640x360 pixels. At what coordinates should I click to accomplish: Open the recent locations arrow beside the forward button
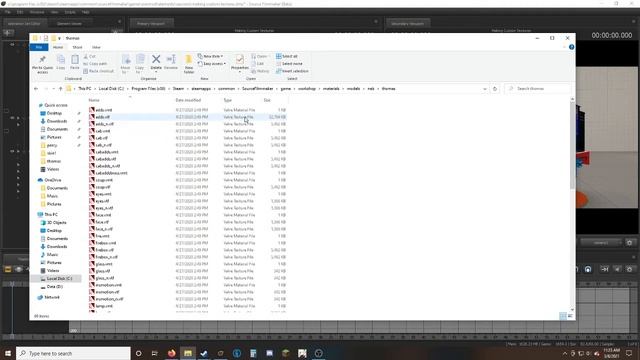tap(53, 89)
